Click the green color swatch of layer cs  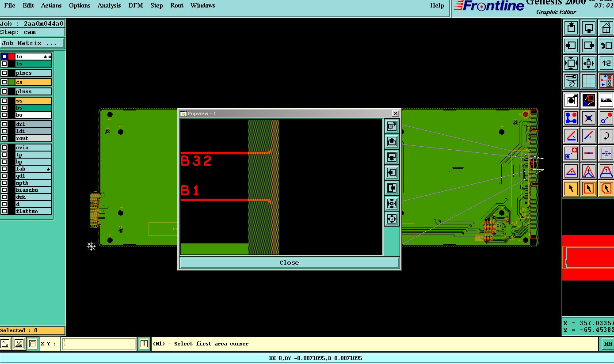point(11,82)
